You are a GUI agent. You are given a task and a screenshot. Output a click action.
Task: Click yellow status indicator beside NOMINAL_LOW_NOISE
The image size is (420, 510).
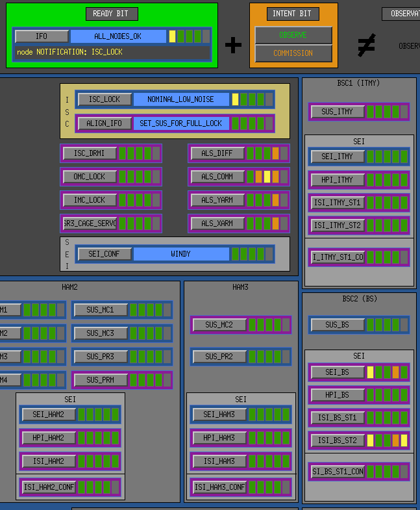point(236,99)
